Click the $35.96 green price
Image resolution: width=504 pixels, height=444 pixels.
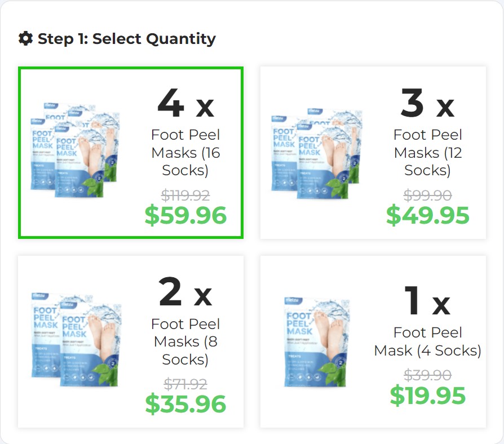click(185, 404)
